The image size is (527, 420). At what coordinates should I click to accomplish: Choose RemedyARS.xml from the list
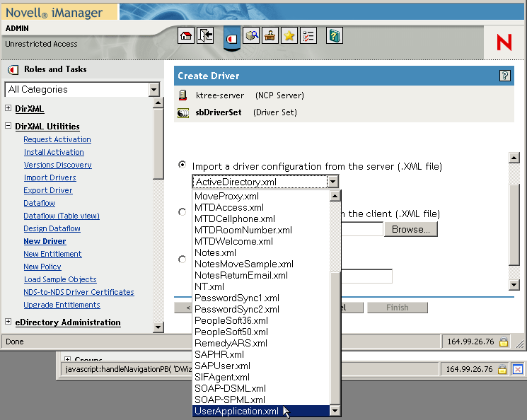click(261, 343)
